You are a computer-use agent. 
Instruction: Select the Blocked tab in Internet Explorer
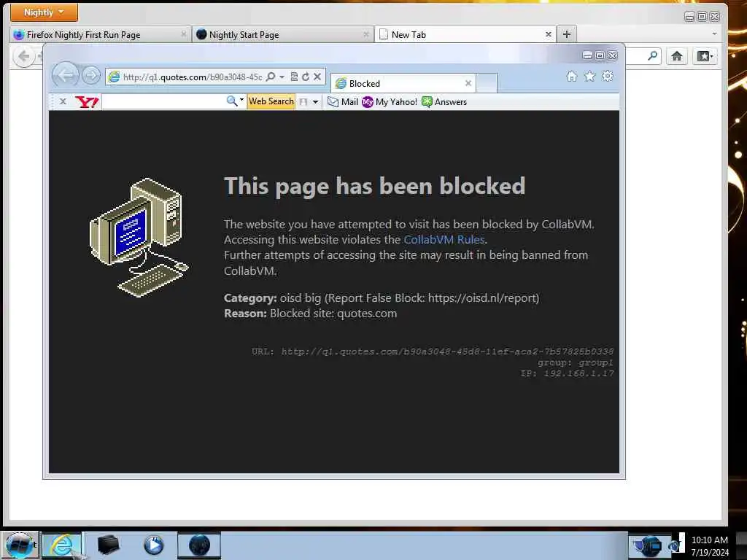click(403, 83)
